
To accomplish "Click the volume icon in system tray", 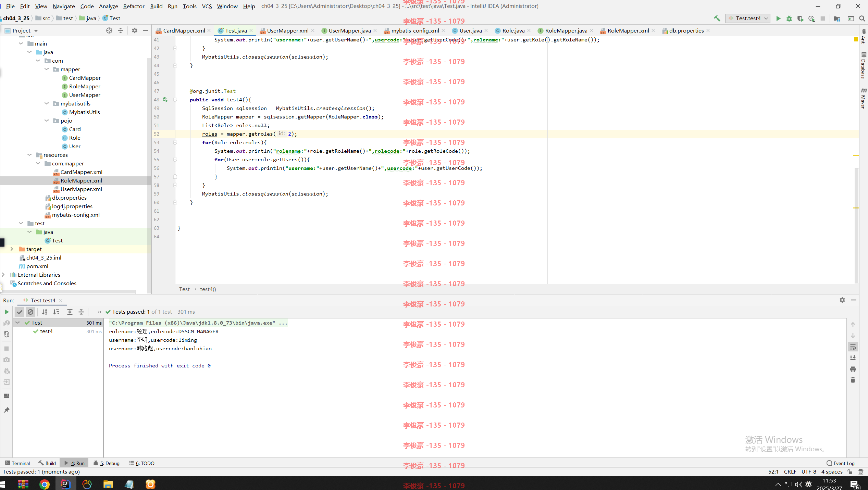I will [798, 484].
